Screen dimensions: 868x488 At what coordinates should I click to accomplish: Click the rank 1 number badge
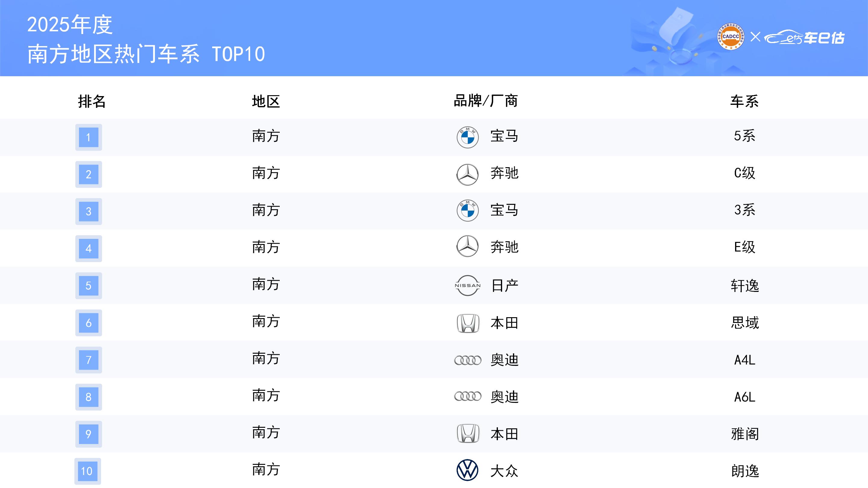click(x=89, y=137)
